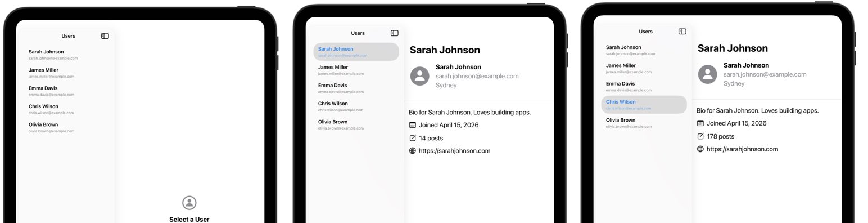Screen dimensions: 868x223
Task: Click the edit icon next to 14 posts
Action: [x=413, y=138]
